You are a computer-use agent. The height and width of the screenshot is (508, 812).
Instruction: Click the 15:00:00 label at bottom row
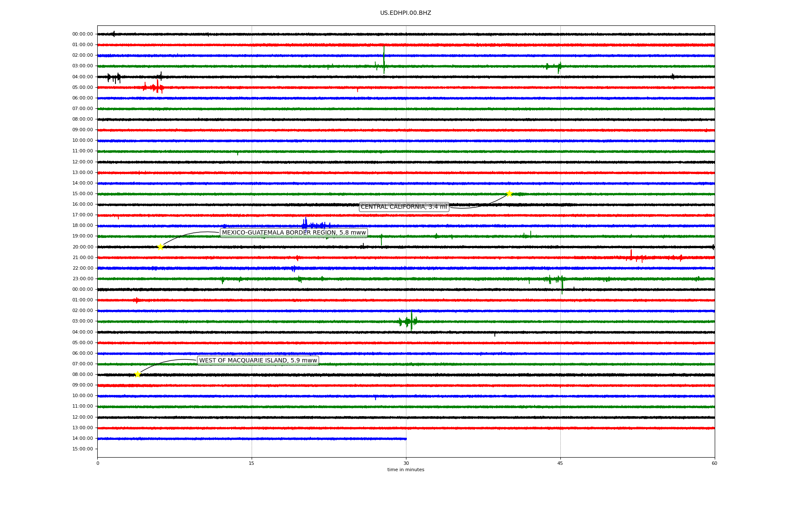click(x=82, y=449)
